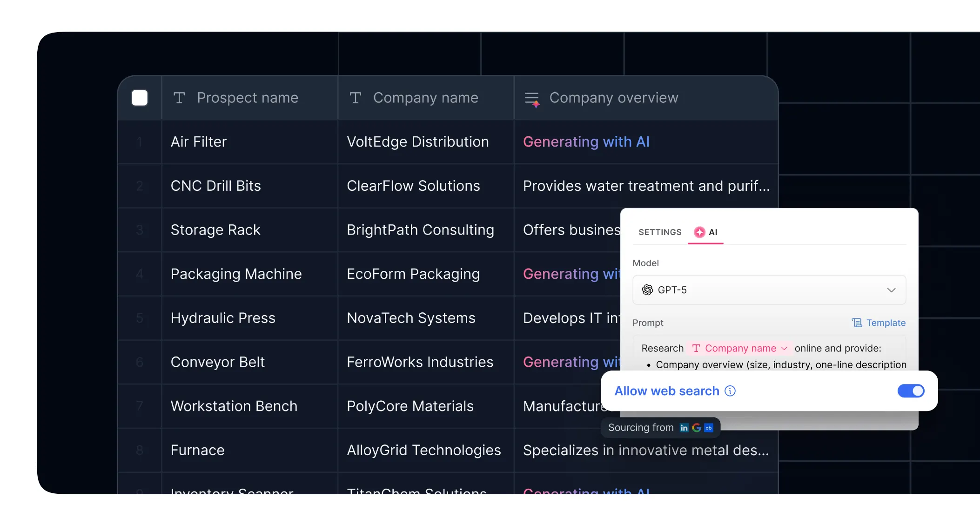Click the text type icon beside Company name
980x525 pixels.
(x=356, y=98)
